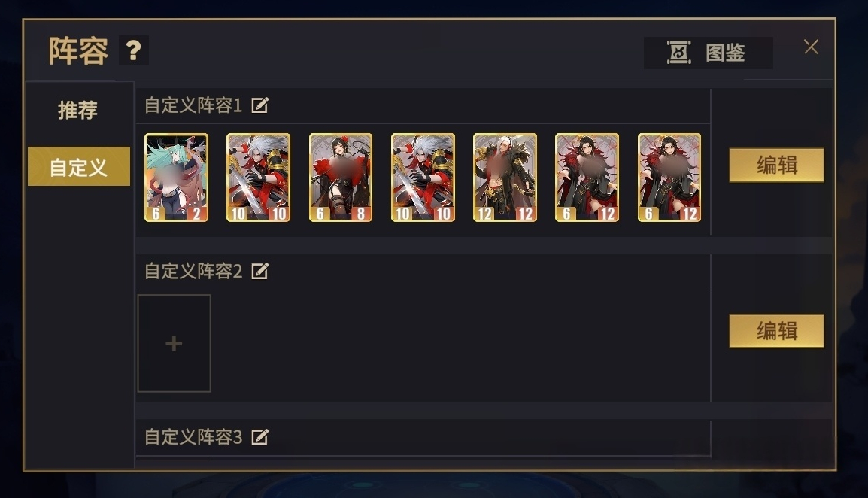Close the 阵容 lineup dialog
The image size is (868, 498).
tap(811, 47)
